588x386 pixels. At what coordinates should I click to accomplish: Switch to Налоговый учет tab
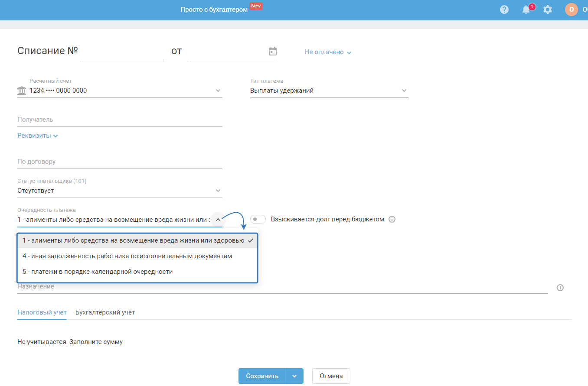(x=42, y=312)
